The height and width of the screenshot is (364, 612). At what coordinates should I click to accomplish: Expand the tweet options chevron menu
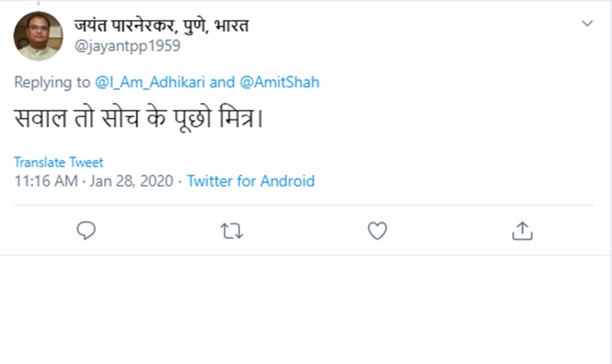pyautogui.click(x=588, y=24)
